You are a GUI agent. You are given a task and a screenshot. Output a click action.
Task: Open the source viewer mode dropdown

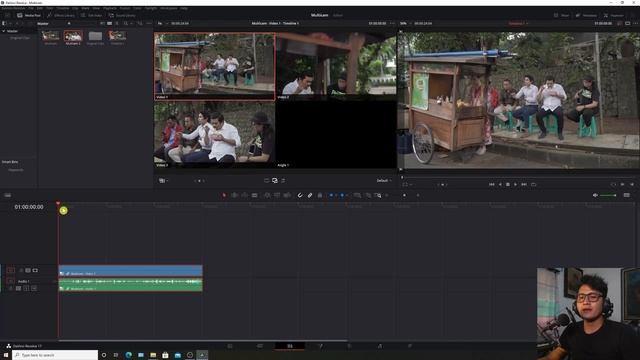coord(163,180)
